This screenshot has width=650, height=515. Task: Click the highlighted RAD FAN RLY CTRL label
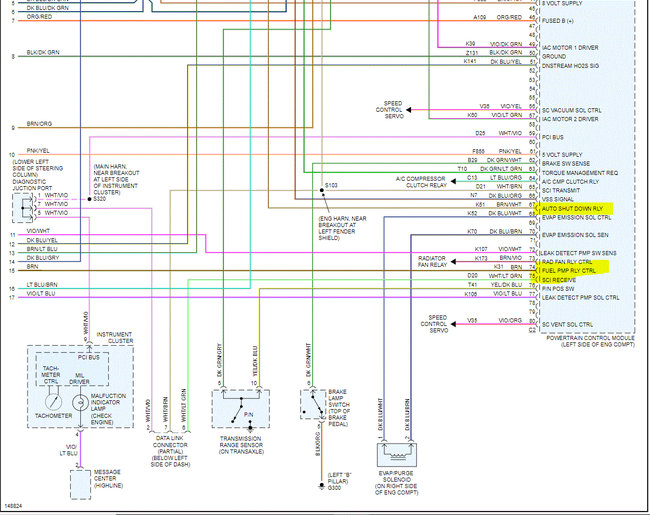click(567, 262)
